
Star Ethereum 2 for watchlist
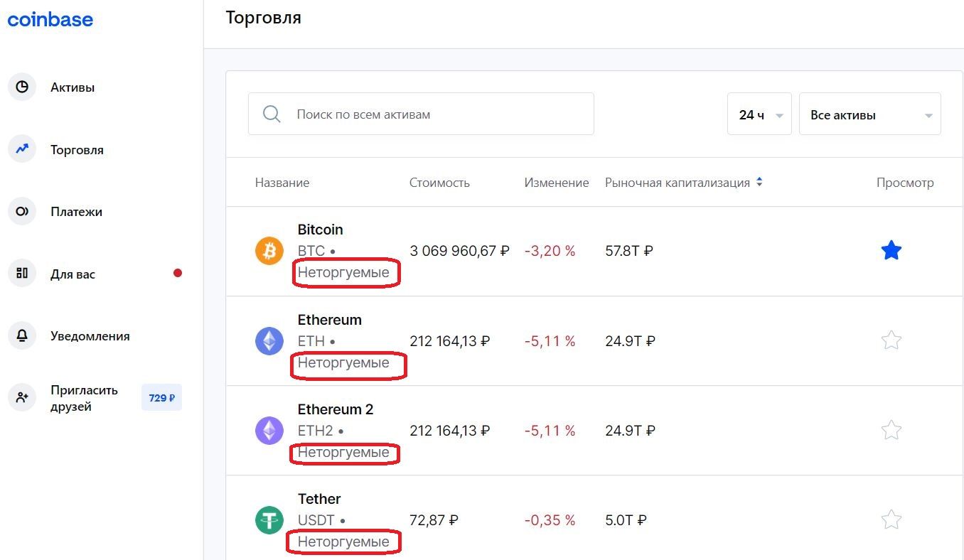(891, 431)
